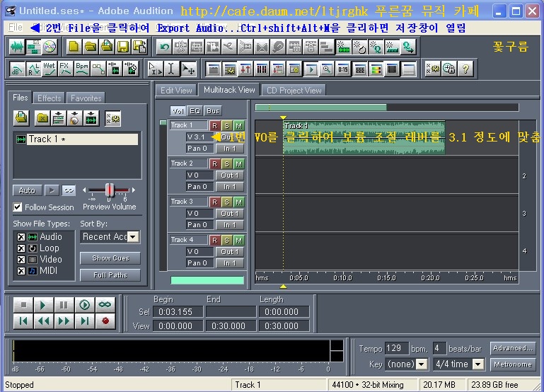Select the move/copy clip arrow tool
This screenshot has width=544, height=392.
[187, 69]
